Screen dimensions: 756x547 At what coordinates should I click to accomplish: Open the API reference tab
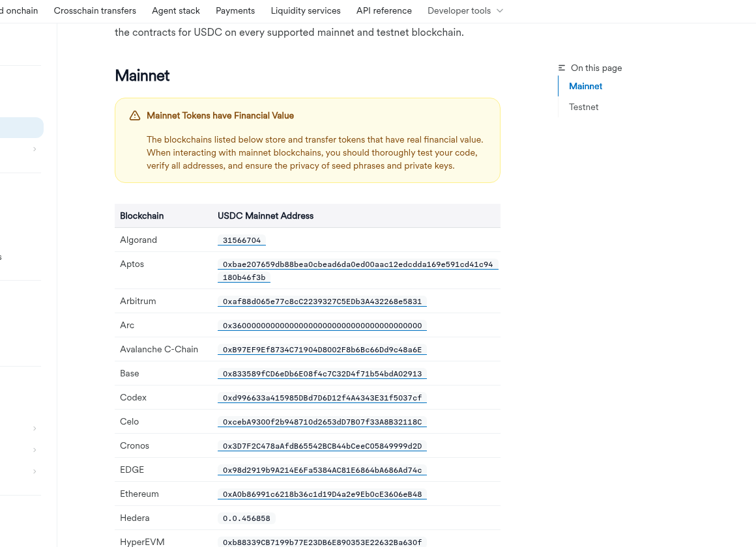click(384, 10)
